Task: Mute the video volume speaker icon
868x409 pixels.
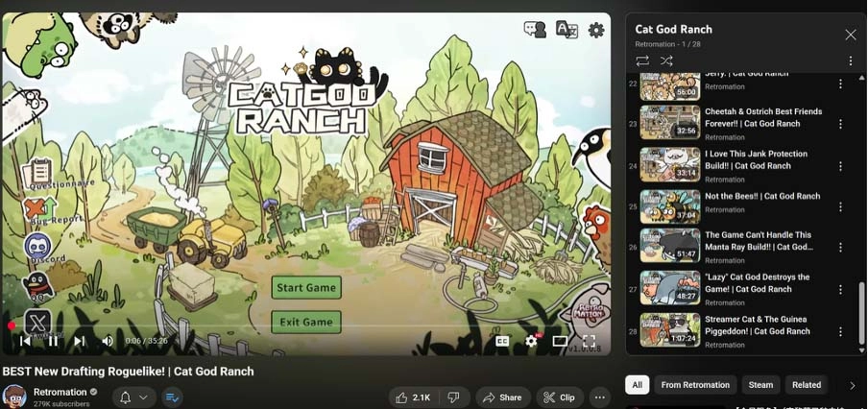Action: pyautogui.click(x=108, y=341)
